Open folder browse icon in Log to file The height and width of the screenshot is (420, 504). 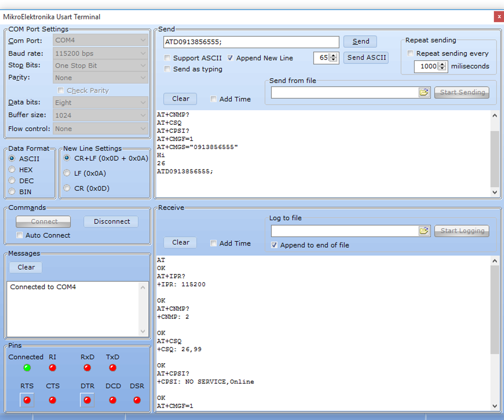point(423,231)
